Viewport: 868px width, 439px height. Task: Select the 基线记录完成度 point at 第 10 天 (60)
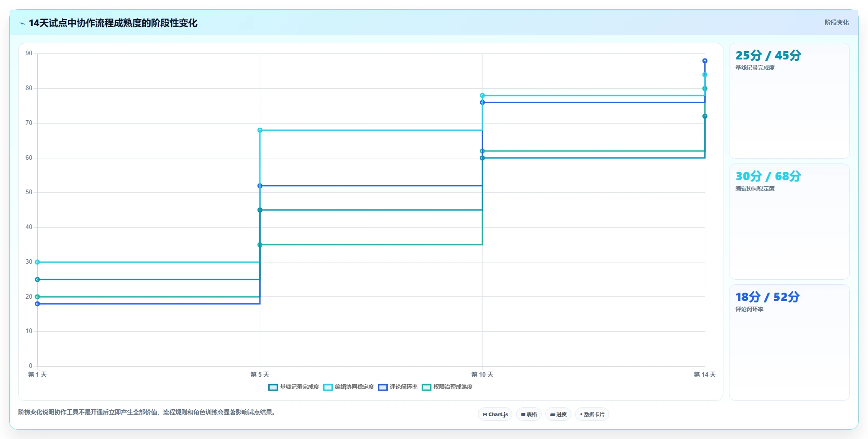click(x=482, y=158)
